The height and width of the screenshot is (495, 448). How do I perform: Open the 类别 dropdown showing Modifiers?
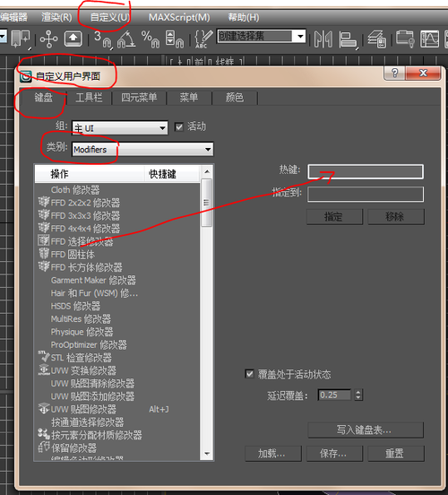(x=142, y=149)
